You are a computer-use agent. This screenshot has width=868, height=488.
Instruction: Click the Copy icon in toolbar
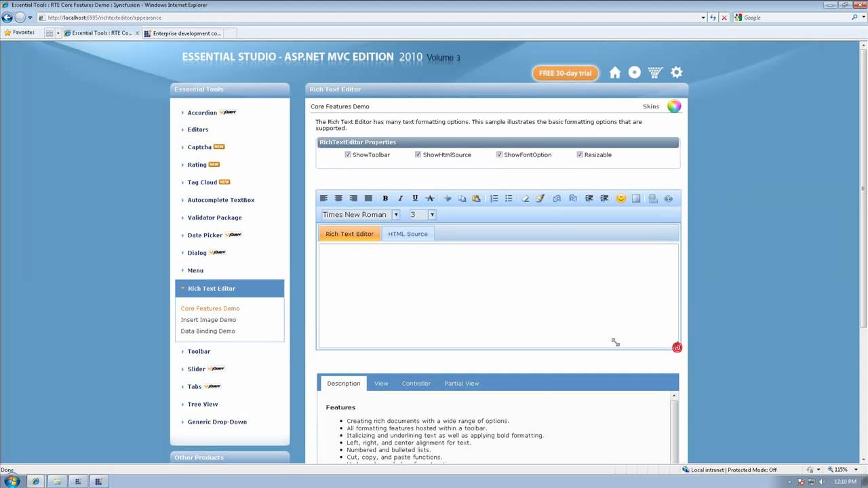[462, 199]
